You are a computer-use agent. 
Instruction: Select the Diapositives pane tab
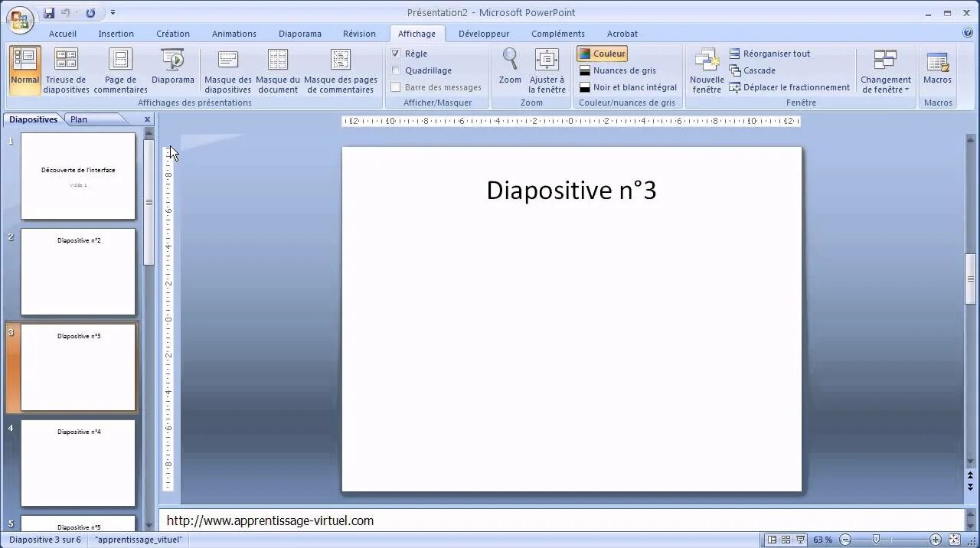point(34,119)
